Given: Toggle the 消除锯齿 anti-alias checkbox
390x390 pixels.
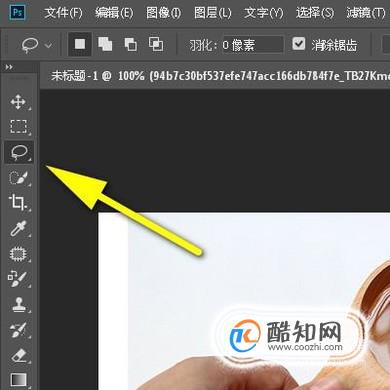Looking at the screenshot, I should [x=298, y=44].
